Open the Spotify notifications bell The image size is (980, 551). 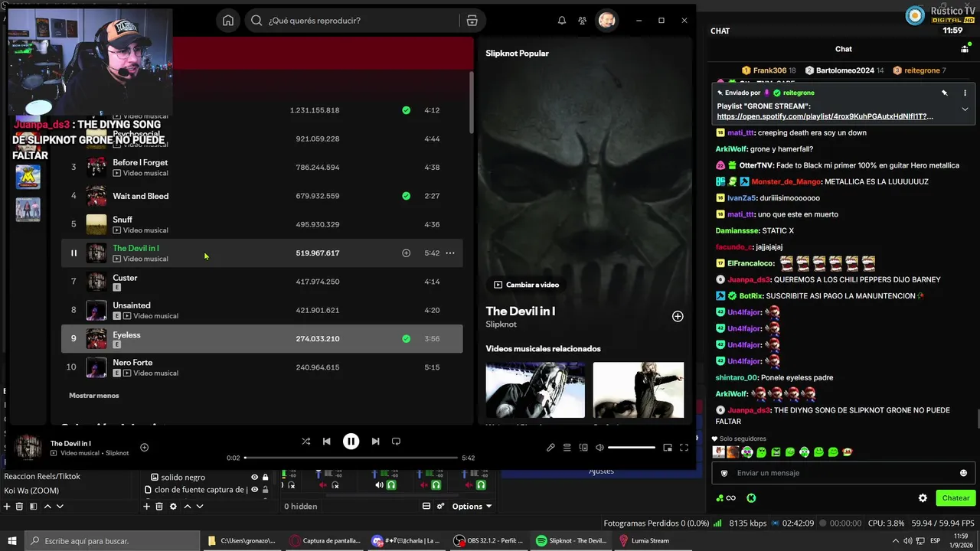click(x=561, y=21)
